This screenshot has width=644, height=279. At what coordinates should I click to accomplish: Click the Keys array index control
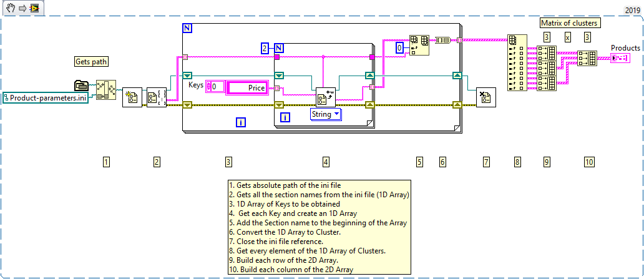click(215, 88)
